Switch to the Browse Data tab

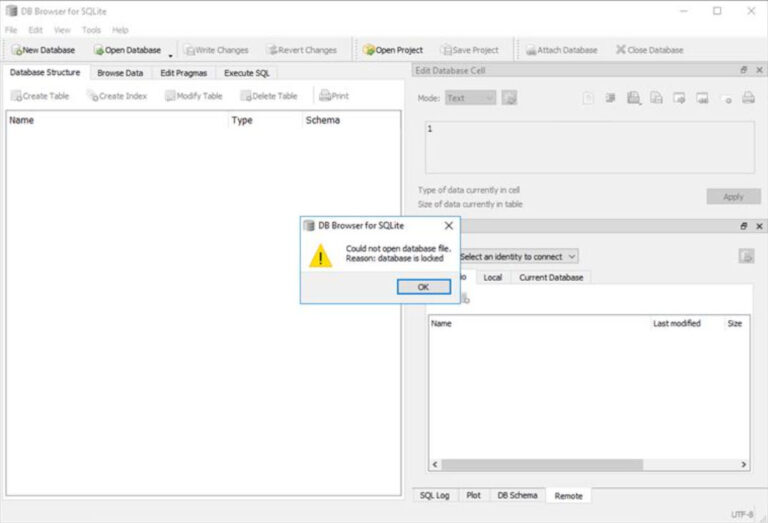(120, 73)
